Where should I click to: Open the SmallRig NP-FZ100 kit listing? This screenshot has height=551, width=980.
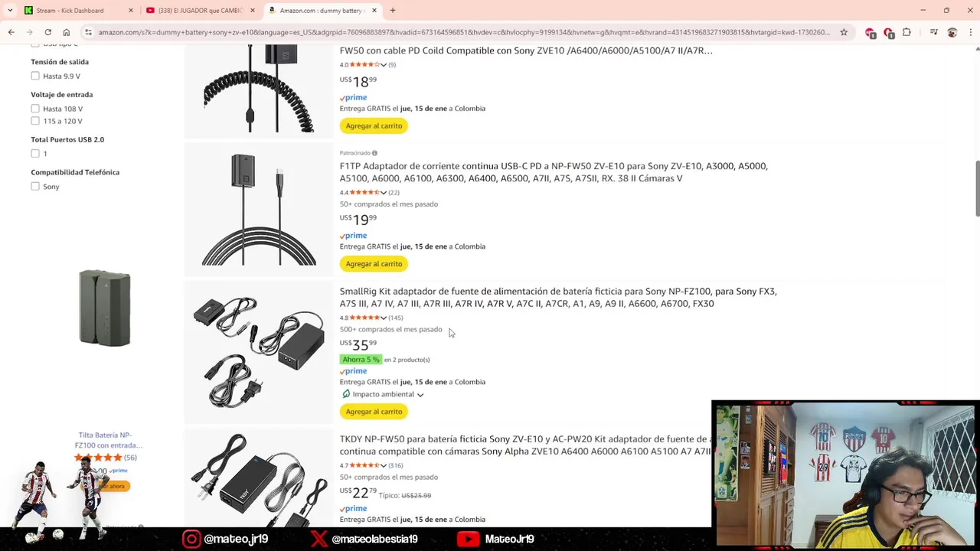(x=558, y=298)
